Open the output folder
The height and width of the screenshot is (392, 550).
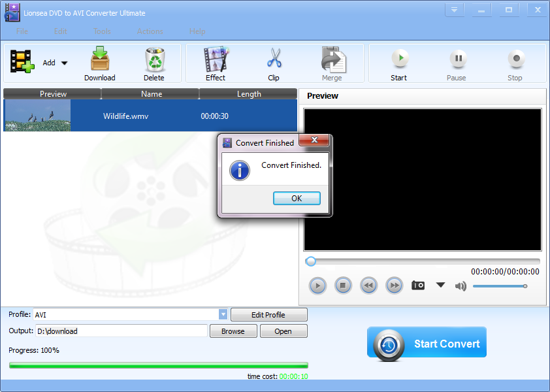(283, 331)
